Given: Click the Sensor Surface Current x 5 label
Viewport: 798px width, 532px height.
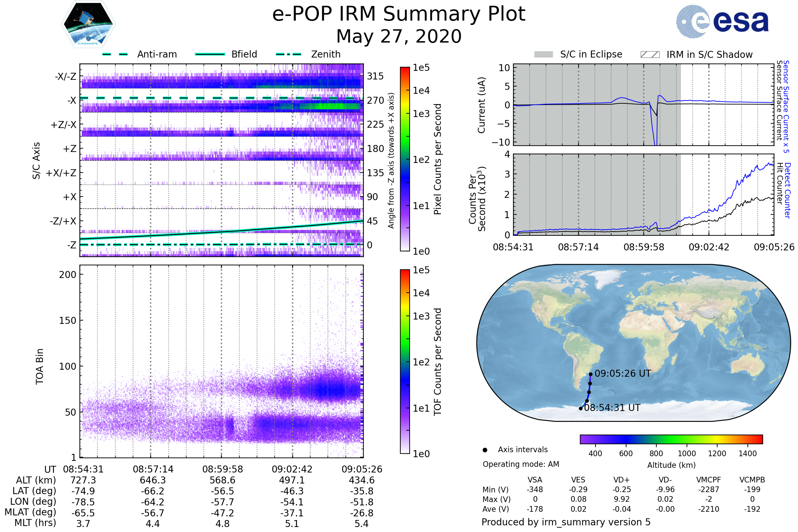Looking at the screenshot, I should pyautogui.click(x=786, y=106).
